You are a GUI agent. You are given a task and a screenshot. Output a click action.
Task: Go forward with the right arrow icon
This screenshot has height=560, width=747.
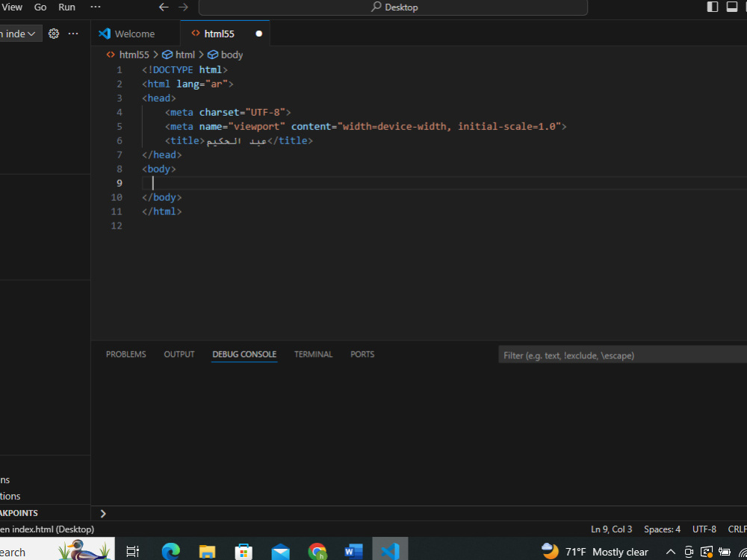pos(183,7)
